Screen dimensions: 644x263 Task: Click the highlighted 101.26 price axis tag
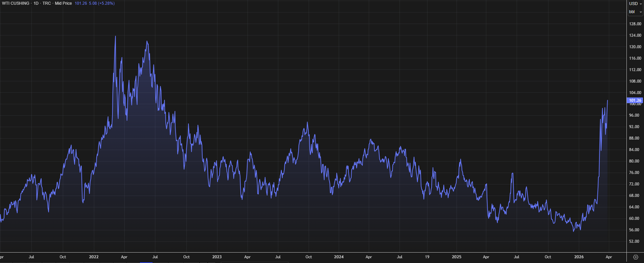pos(635,100)
